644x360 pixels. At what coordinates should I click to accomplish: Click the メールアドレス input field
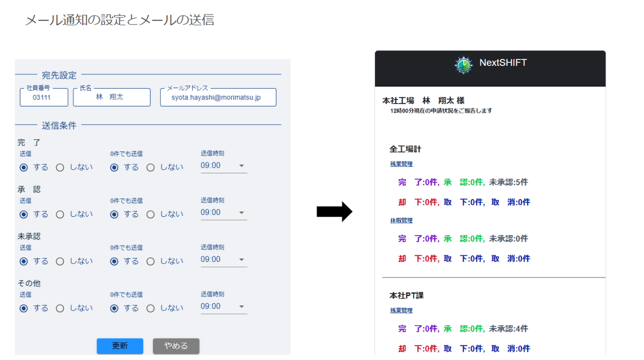(218, 97)
